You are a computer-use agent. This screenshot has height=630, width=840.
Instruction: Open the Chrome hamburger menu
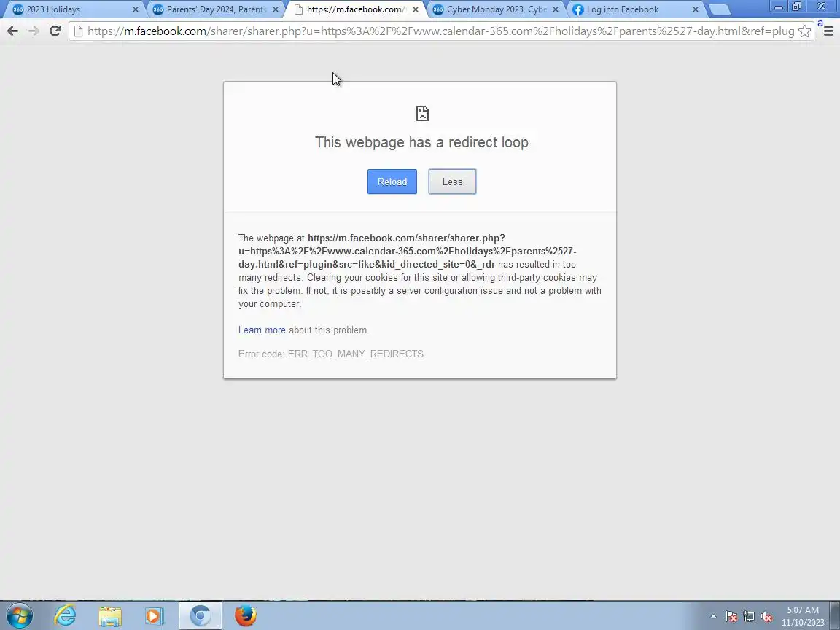pos(828,31)
